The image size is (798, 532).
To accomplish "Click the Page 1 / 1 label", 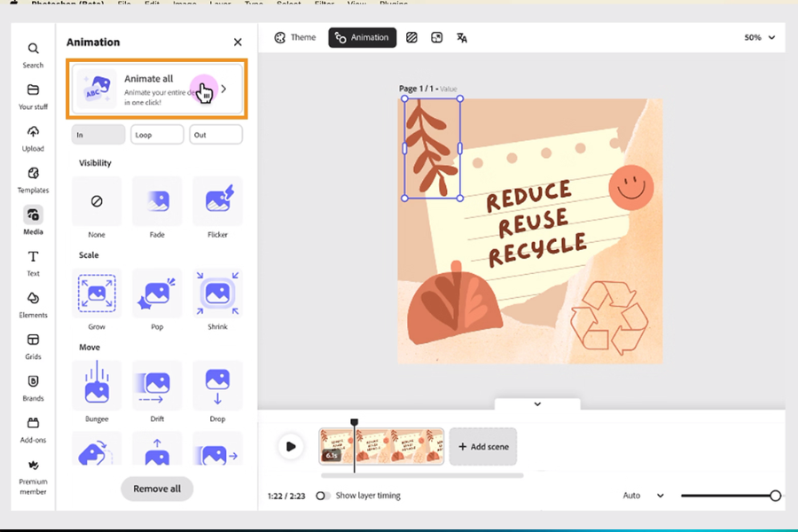I will [419, 89].
